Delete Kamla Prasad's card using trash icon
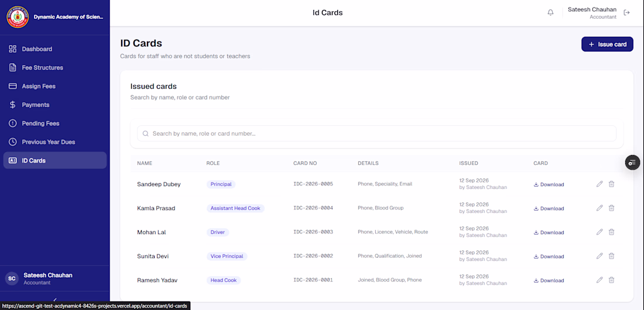The width and height of the screenshot is (644, 310). (x=611, y=208)
